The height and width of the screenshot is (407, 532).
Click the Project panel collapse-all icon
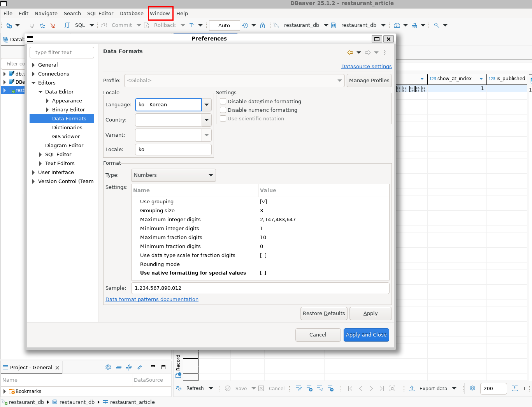[119, 367]
